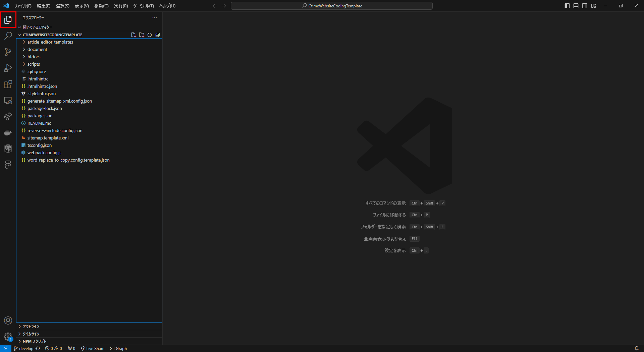
Task: Open the Docker view in activity bar
Action: coord(8,132)
